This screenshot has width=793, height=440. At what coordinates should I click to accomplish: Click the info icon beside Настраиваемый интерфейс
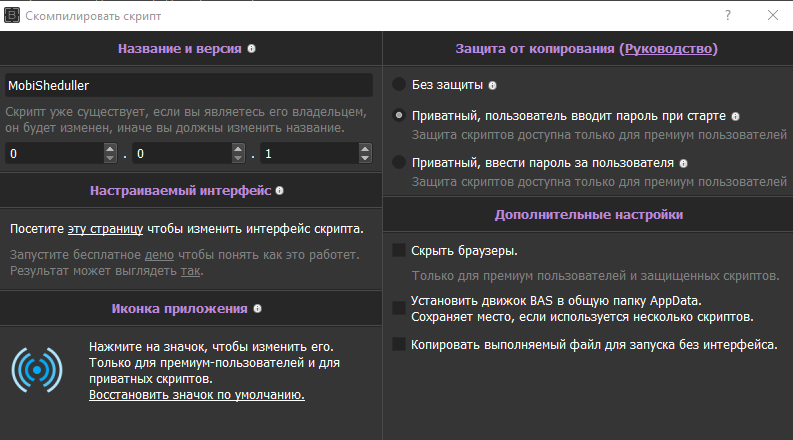[x=280, y=191]
